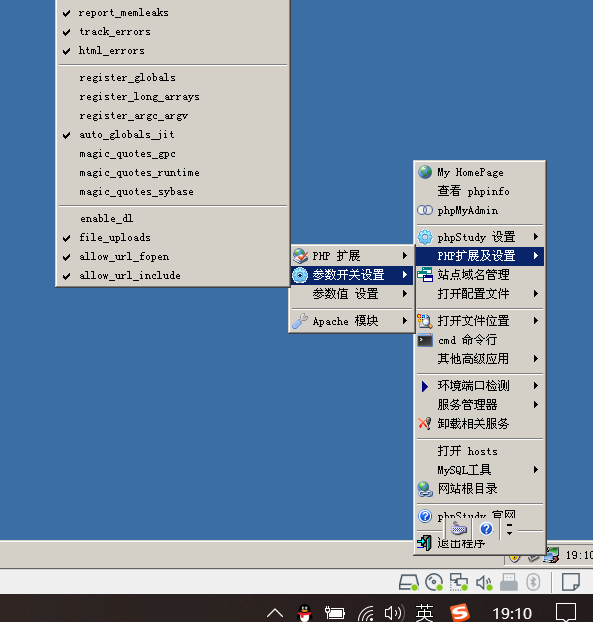Click the phpStudy 设置 gear icon
Image resolution: width=593 pixels, height=622 pixels.
point(425,237)
